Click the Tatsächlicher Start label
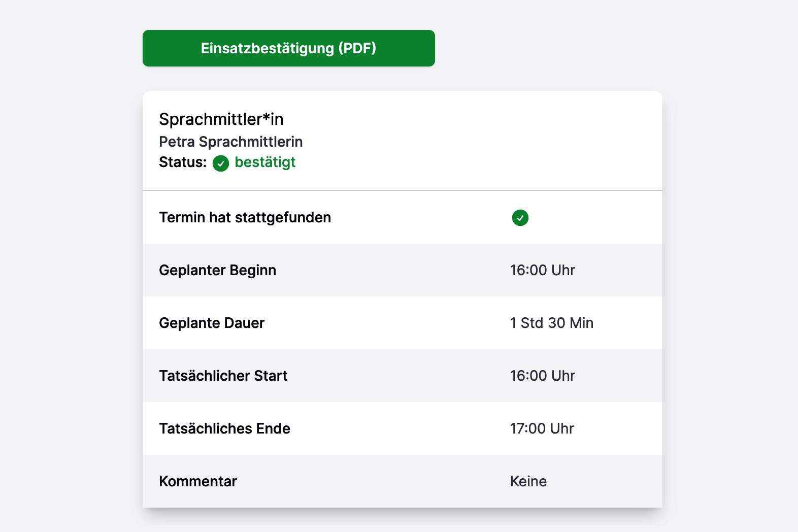The width and height of the screenshot is (798, 532). tap(223, 376)
